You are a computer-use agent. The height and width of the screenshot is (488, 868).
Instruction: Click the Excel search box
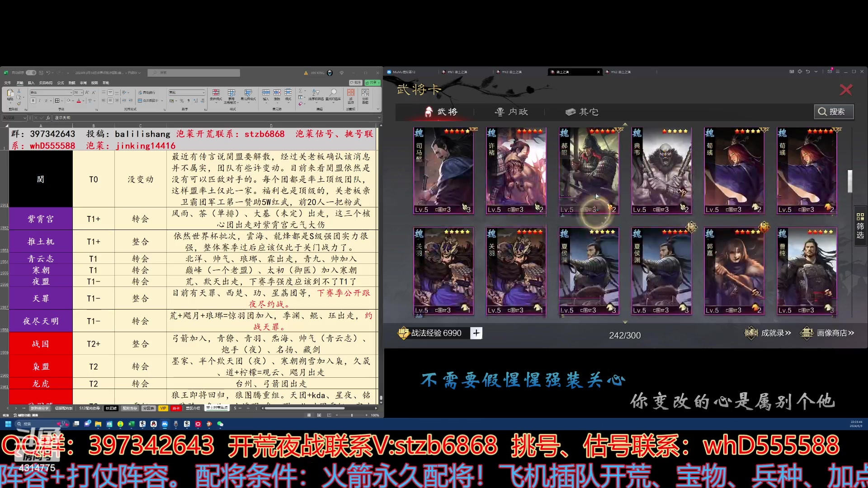pos(194,73)
